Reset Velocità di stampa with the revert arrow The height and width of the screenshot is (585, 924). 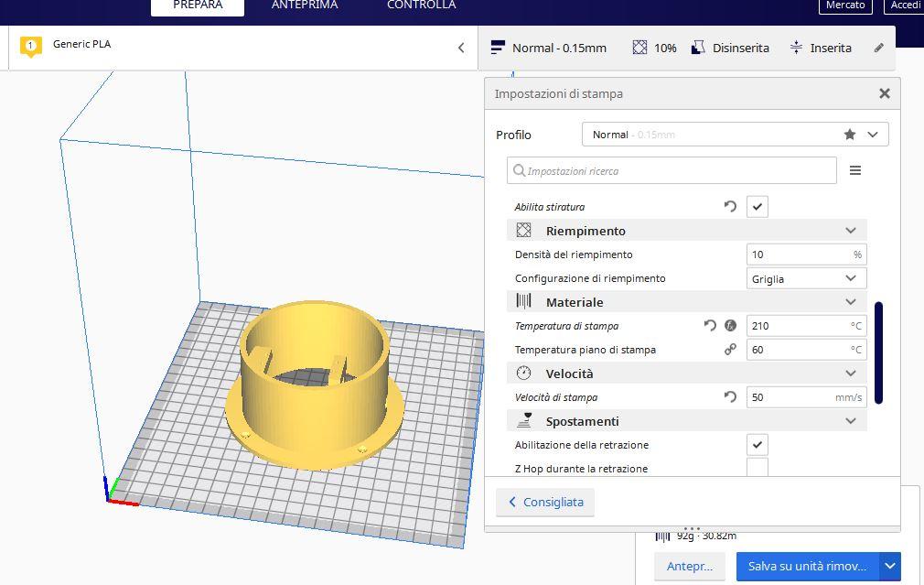(730, 397)
